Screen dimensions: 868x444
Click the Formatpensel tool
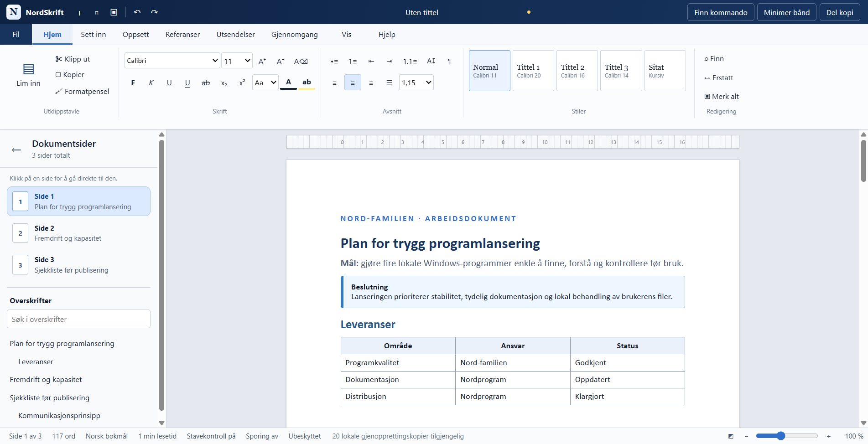pos(83,91)
